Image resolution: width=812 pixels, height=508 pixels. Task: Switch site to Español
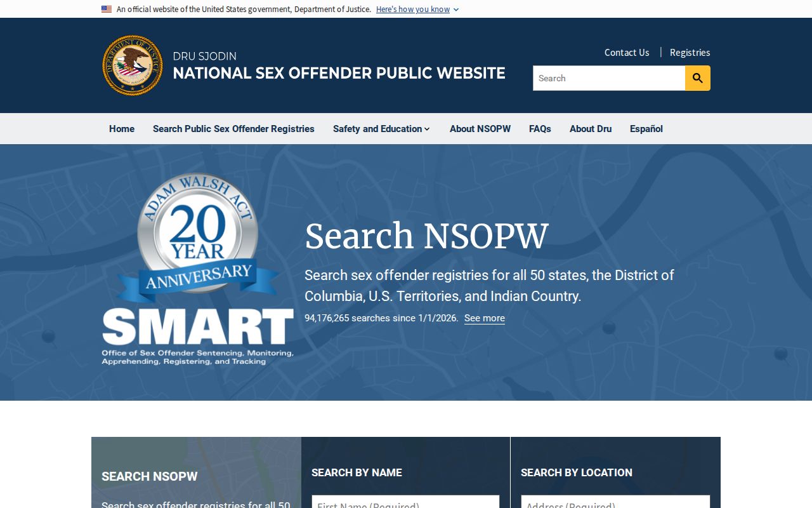pyautogui.click(x=646, y=129)
